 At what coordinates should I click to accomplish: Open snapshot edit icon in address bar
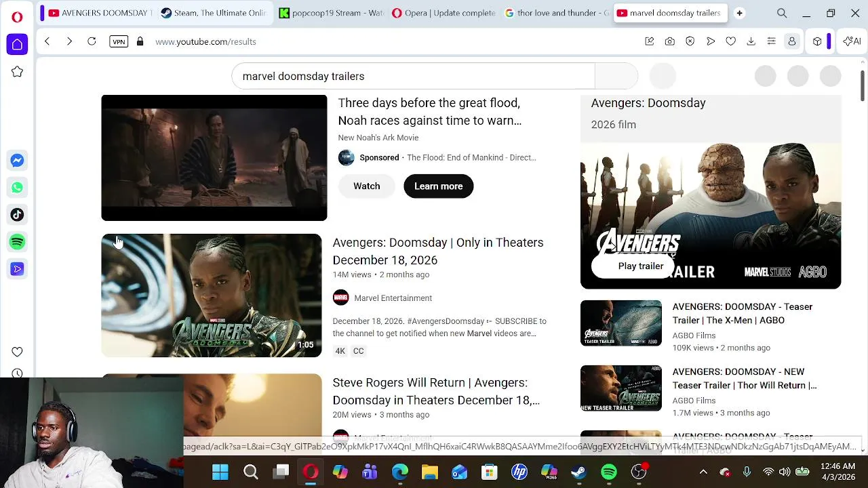point(649,41)
